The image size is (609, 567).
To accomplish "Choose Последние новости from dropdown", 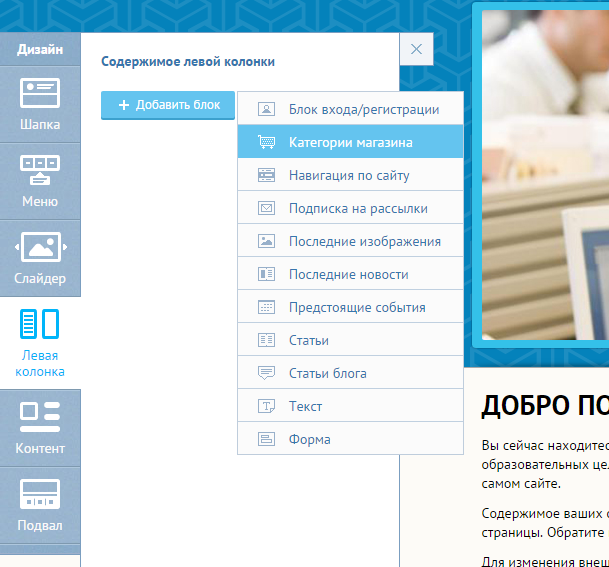I will pos(350,274).
